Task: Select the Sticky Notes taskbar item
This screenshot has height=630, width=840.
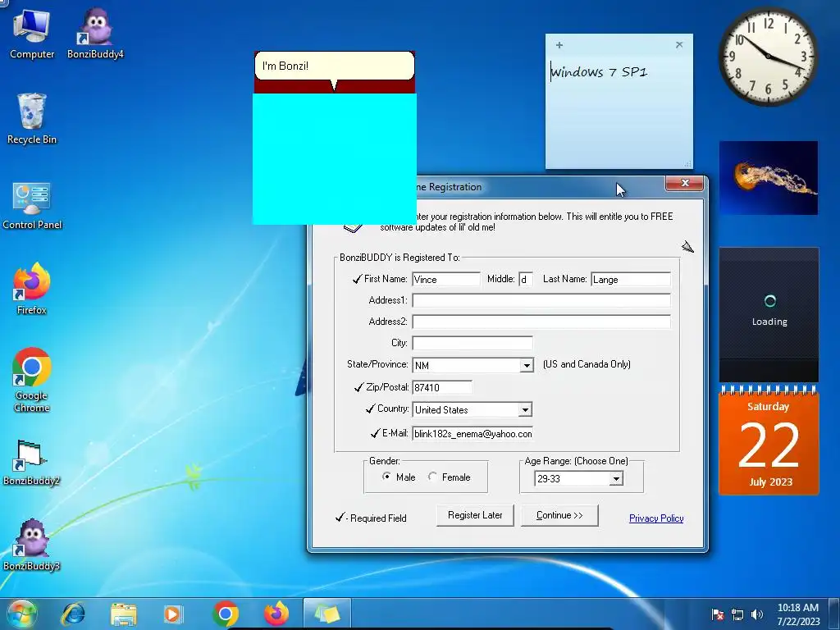Action: [x=326, y=614]
